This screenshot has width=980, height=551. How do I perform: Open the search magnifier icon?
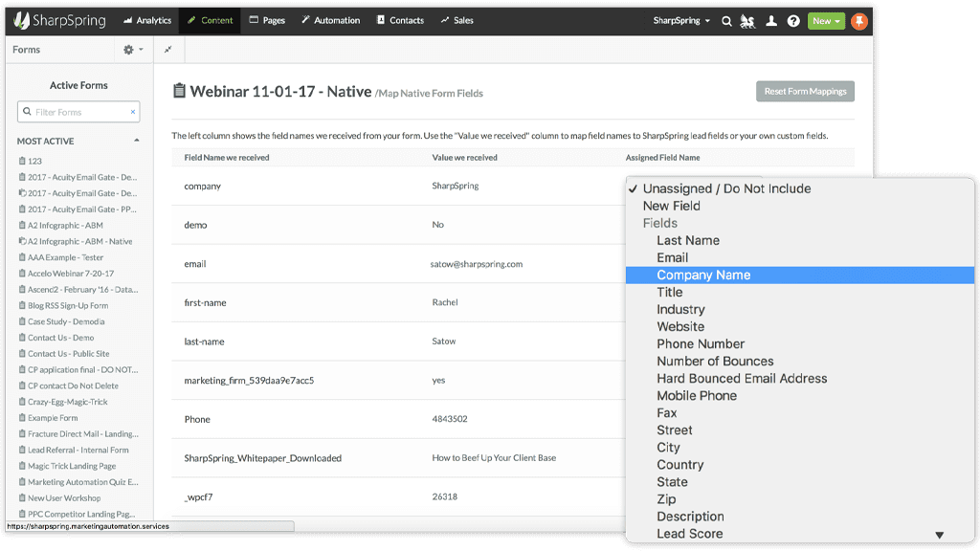(x=726, y=21)
